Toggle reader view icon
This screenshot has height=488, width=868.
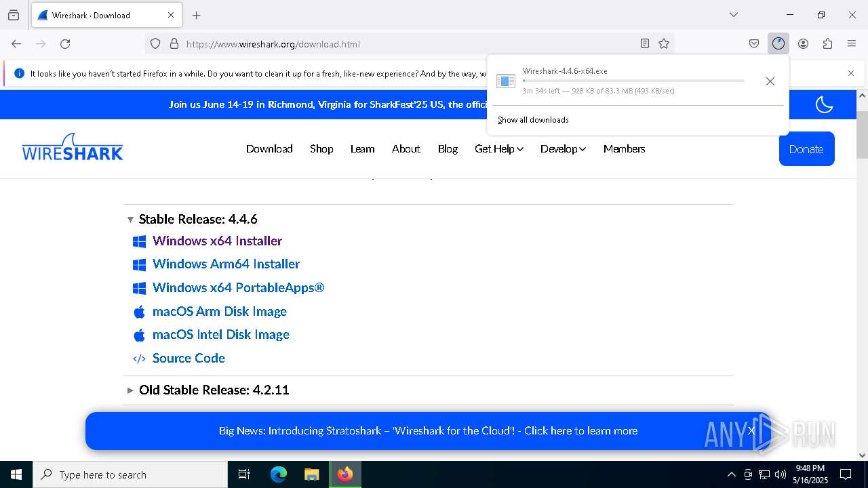645,43
